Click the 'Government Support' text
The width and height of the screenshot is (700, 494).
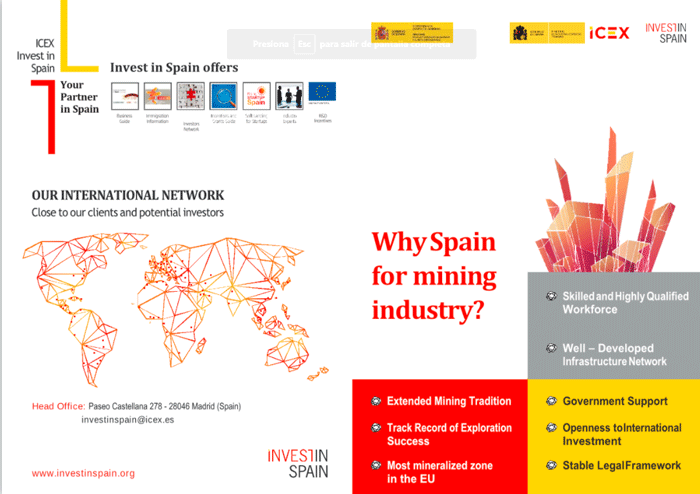click(615, 401)
